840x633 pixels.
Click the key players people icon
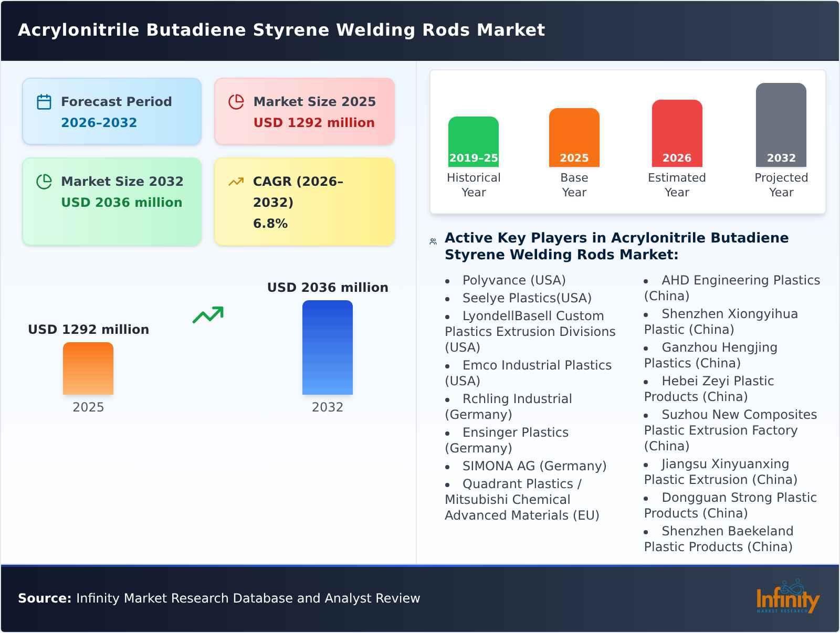click(432, 240)
